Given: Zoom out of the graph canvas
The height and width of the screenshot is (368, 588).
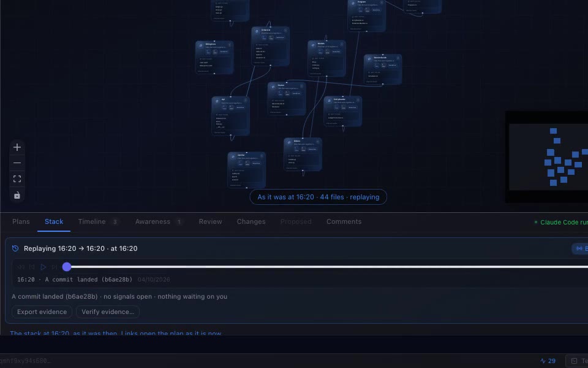Looking at the screenshot, I should [17, 163].
